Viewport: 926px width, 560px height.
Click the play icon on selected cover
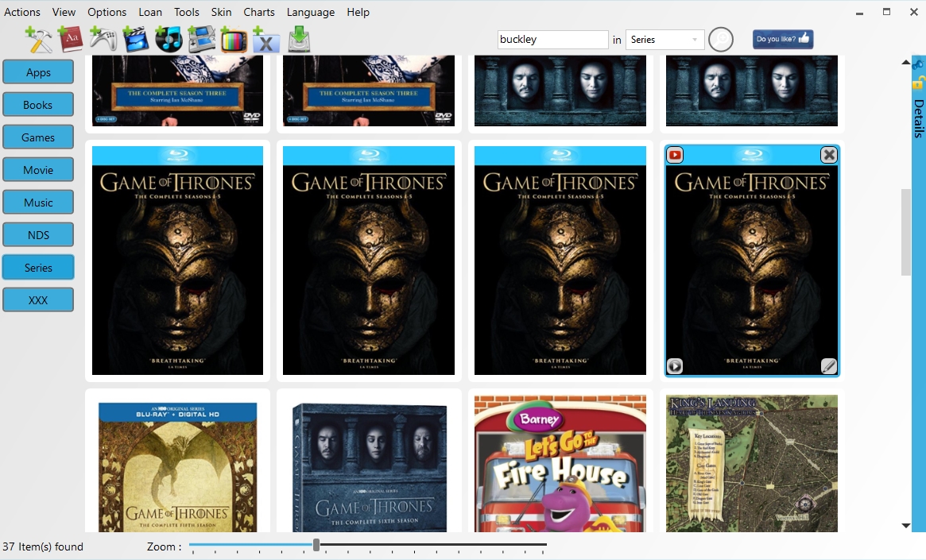(x=674, y=366)
